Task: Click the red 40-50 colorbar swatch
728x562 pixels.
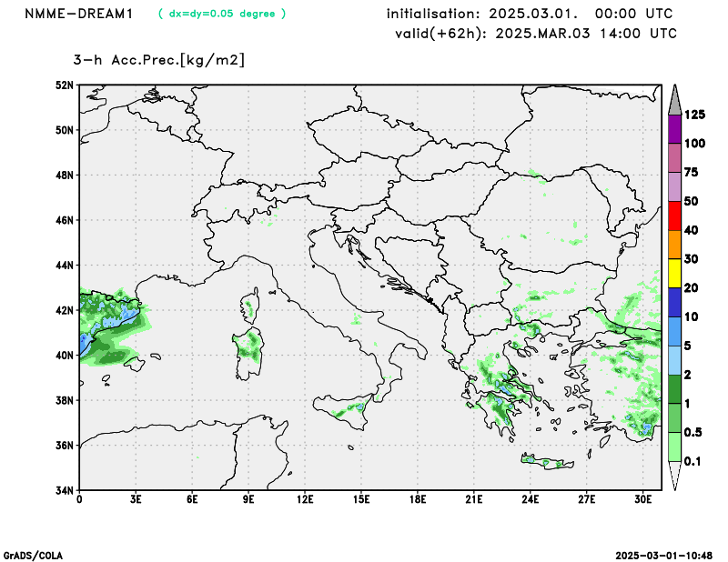Action: coord(674,216)
